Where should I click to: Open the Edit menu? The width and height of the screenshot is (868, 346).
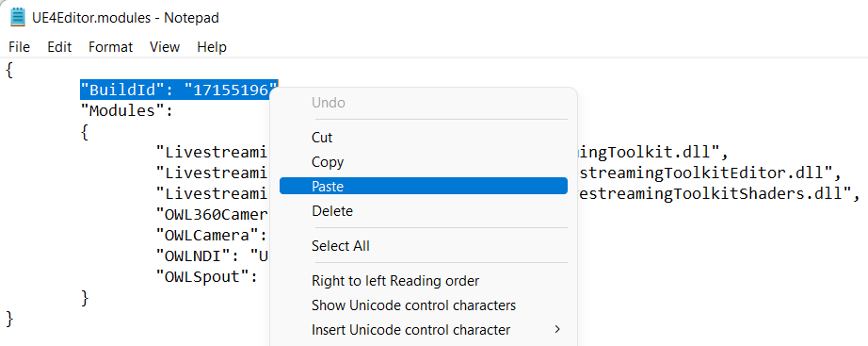tap(59, 47)
